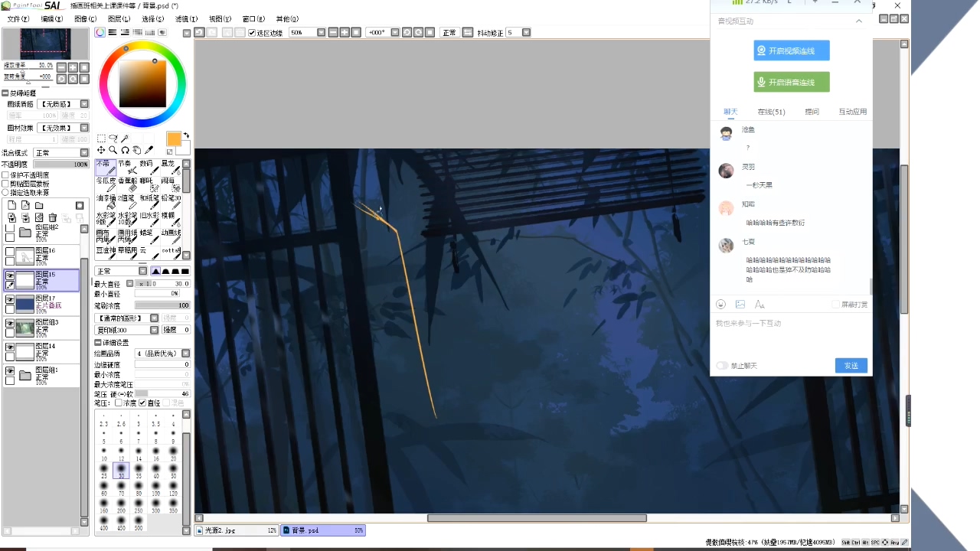Select the eyedropper color picker tool

click(149, 150)
